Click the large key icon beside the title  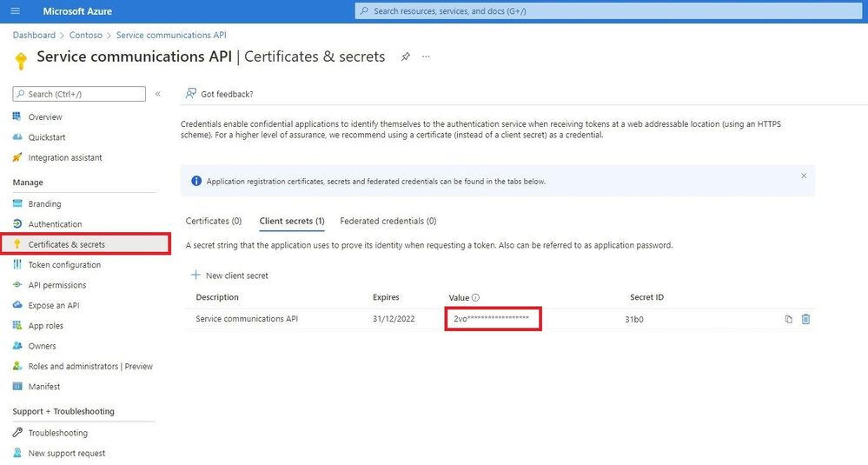[x=21, y=61]
